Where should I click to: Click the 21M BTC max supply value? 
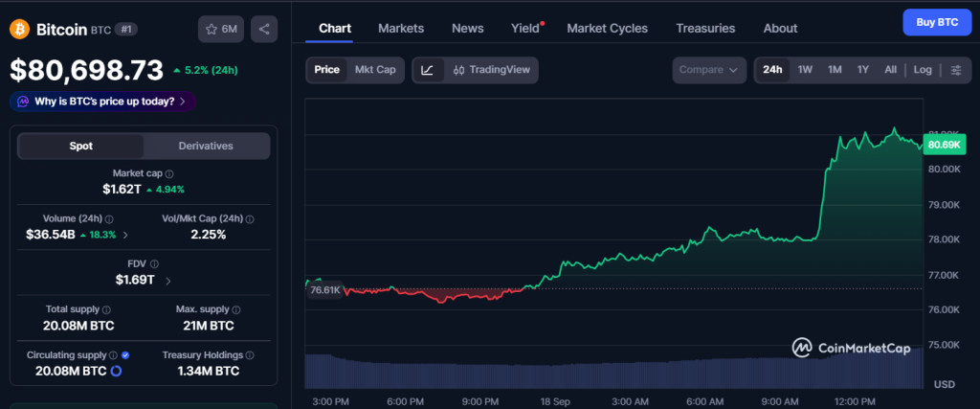(206, 326)
